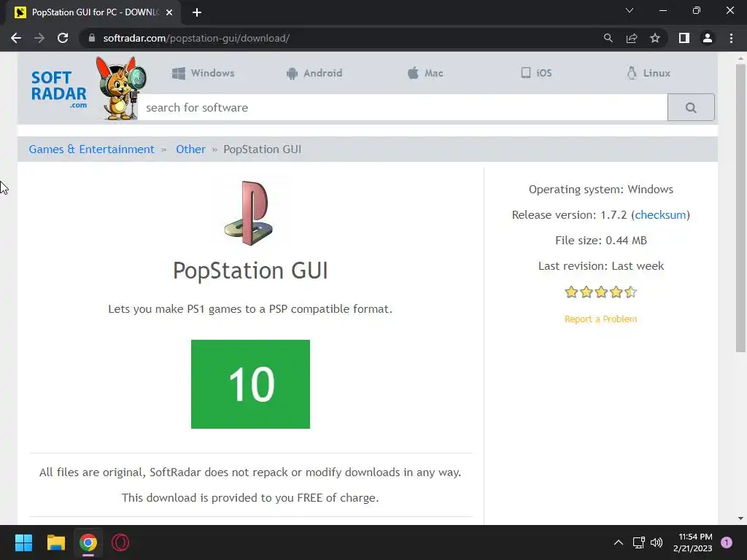Open the Linux software category
The width and height of the screenshot is (747, 560).
coord(649,73)
